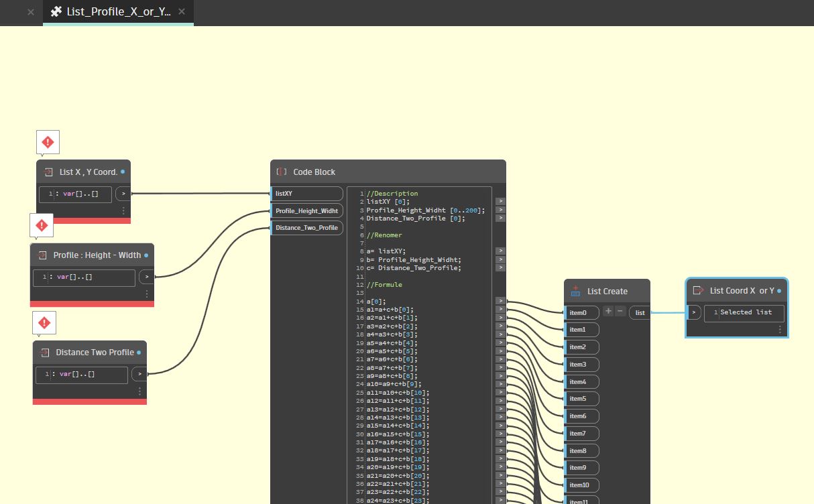Viewport: 814px width, 504px height.
Task: Click the export icon on List Coord X or Y node
Action: click(x=698, y=291)
